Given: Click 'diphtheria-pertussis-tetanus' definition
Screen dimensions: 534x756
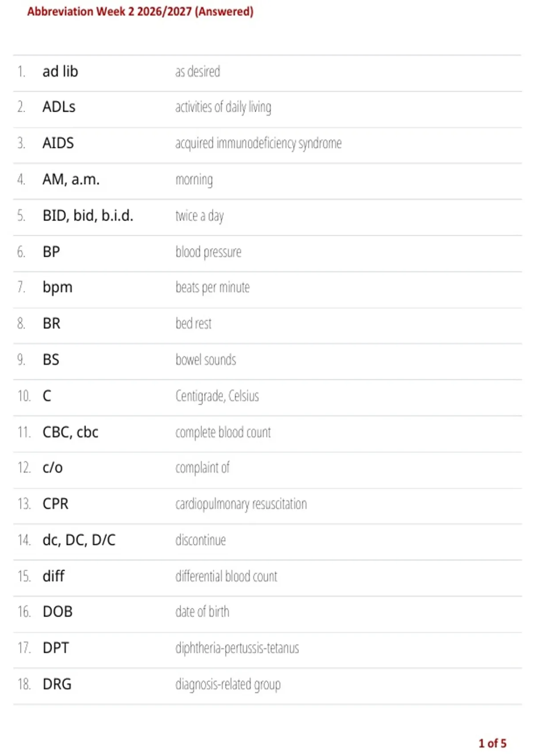Looking at the screenshot, I should 237,648.
